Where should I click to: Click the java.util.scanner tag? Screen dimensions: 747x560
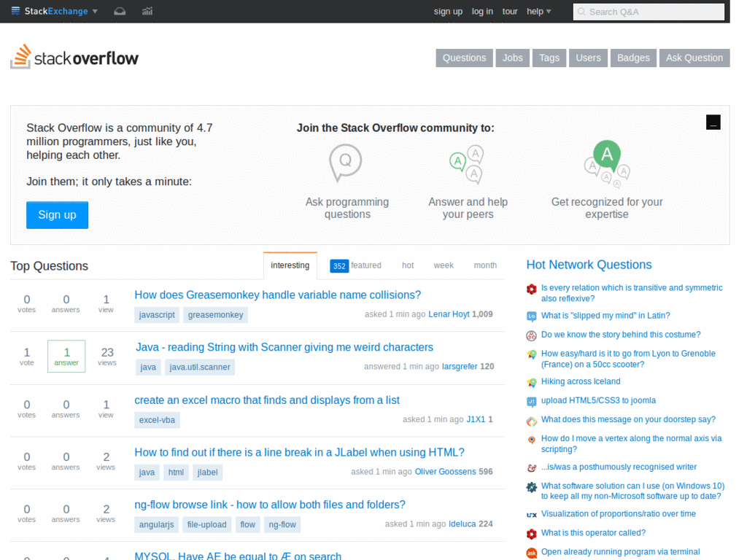click(200, 367)
